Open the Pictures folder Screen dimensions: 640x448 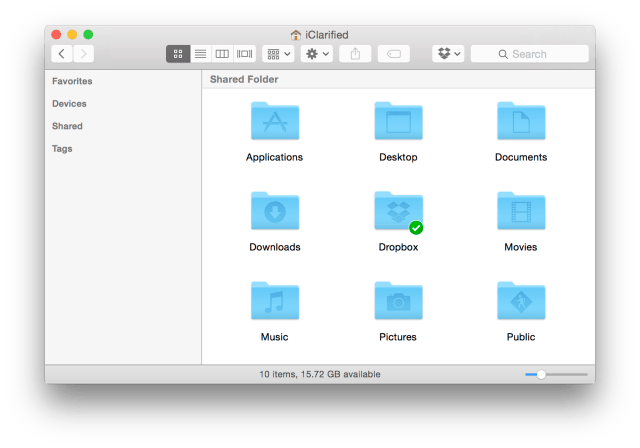[x=398, y=303]
